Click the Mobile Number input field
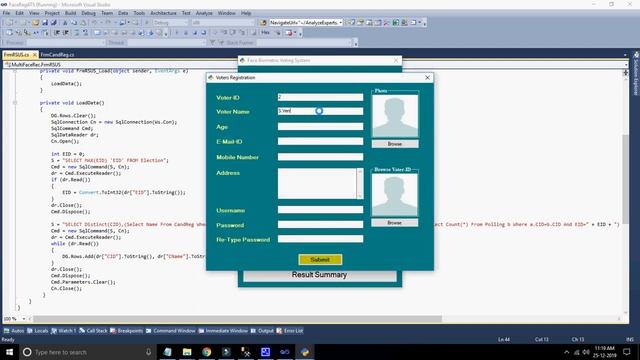640x360 pixels. [x=320, y=157]
